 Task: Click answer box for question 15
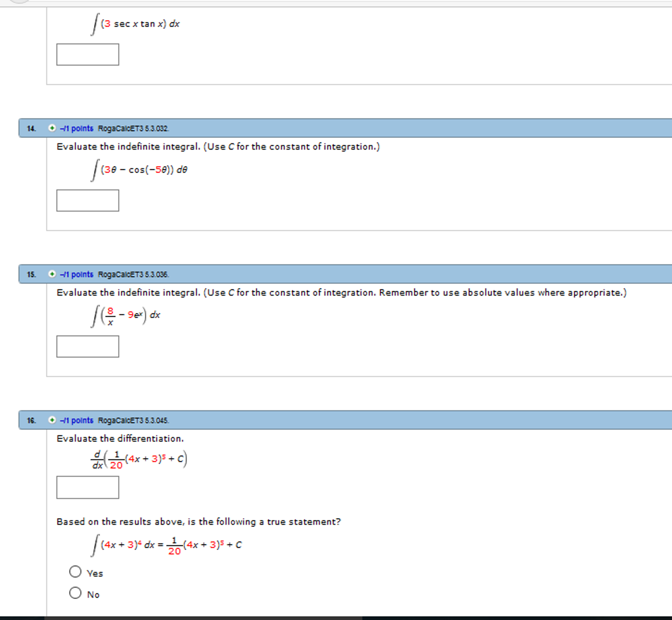point(88,346)
